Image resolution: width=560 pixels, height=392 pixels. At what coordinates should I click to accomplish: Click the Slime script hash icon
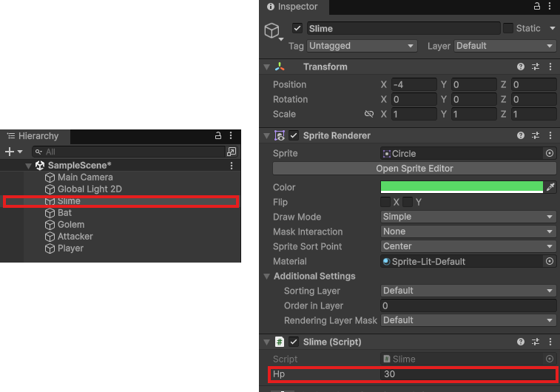[280, 342]
